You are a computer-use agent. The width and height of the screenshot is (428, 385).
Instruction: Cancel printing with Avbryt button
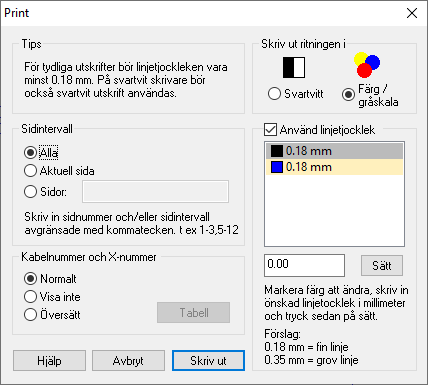(x=128, y=360)
